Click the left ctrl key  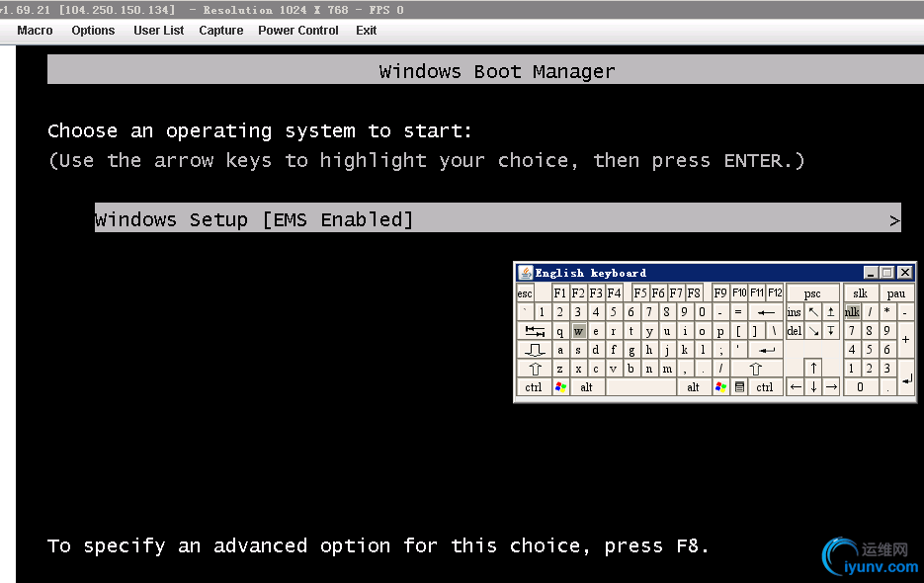[x=534, y=387]
